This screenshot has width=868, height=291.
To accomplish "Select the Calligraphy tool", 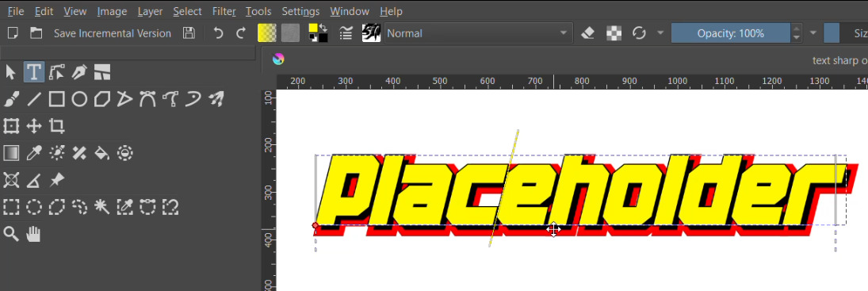I will pyautogui.click(x=79, y=72).
